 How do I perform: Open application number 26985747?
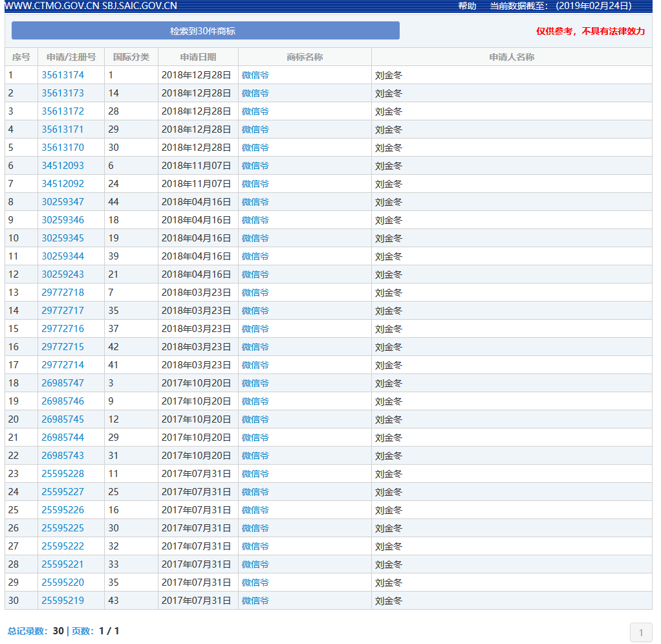coord(63,383)
